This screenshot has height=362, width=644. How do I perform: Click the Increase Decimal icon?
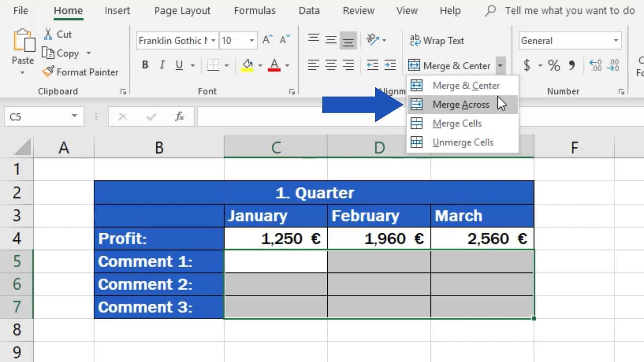(x=595, y=65)
